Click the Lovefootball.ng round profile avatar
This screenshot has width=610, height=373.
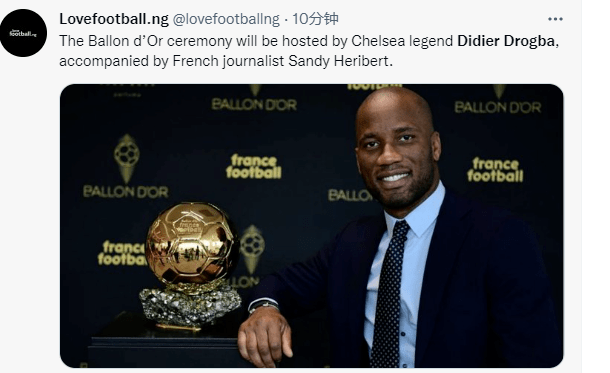[x=23, y=33]
